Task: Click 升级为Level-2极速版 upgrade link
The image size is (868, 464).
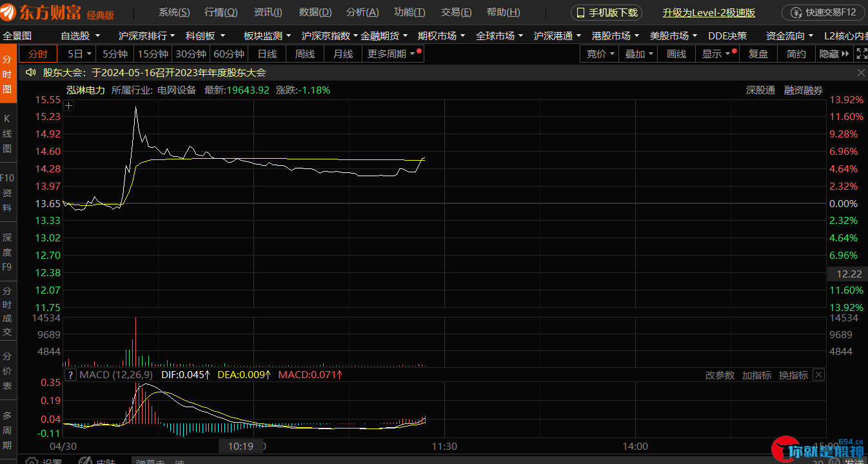Action: tap(709, 13)
